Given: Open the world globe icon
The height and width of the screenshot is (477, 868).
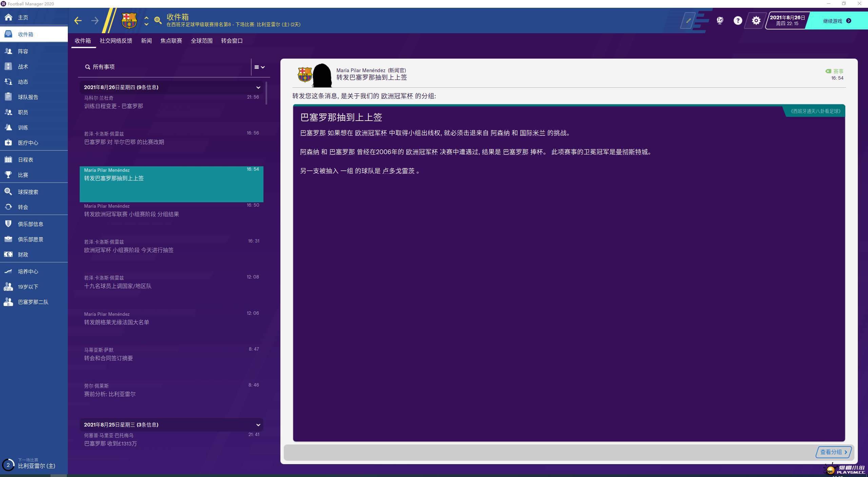Looking at the screenshot, I should [x=720, y=21].
